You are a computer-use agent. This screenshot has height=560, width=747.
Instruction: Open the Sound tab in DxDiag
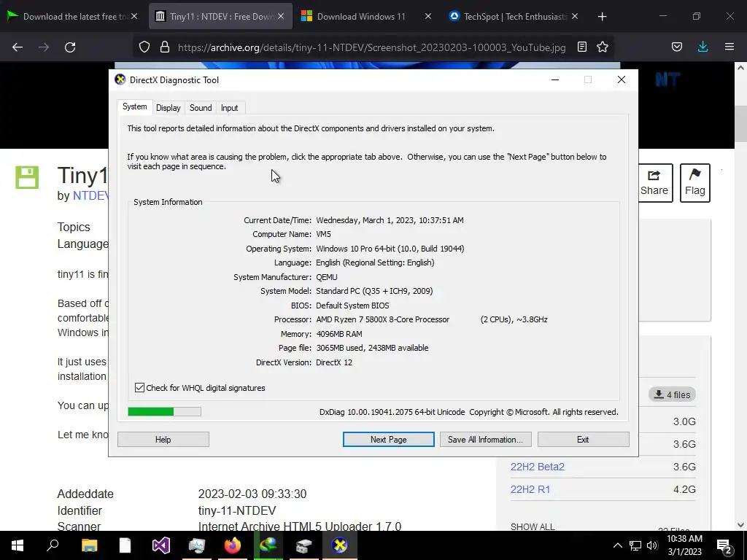[201, 108]
